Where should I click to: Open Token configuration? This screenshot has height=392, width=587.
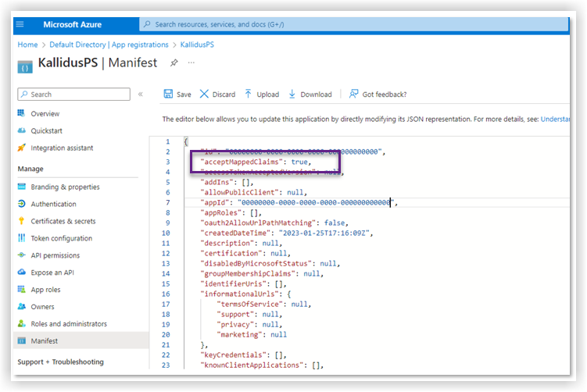[x=62, y=238]
